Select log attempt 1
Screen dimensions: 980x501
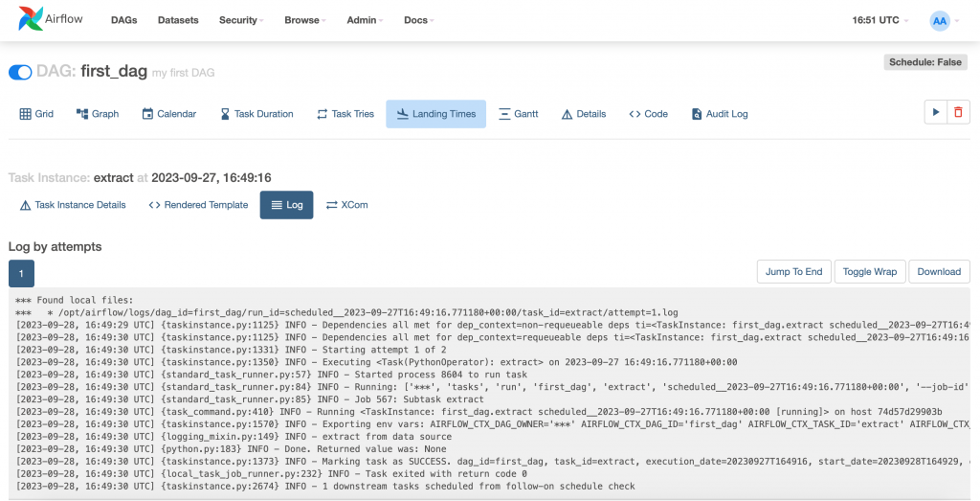21,273
